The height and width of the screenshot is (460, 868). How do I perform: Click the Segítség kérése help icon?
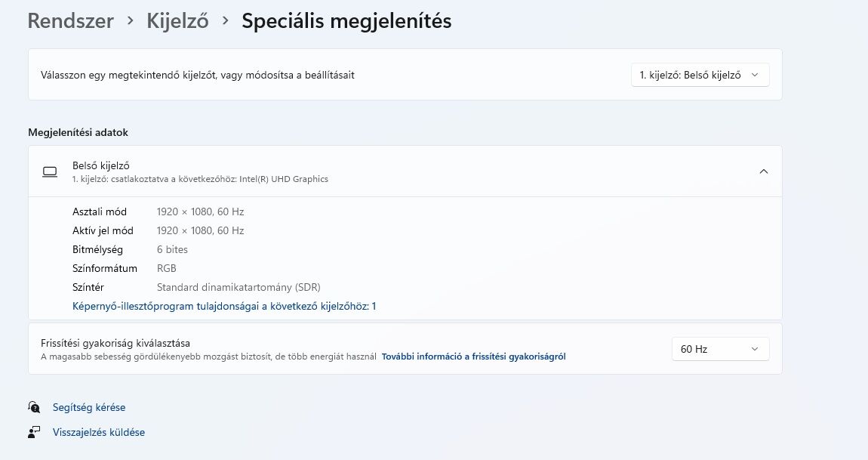34,407
